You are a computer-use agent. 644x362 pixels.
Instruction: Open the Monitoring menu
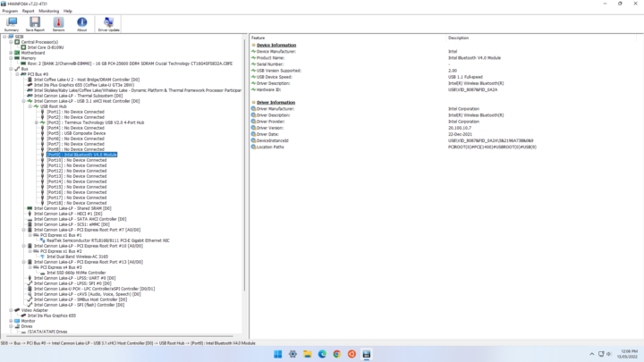point(49,11)
